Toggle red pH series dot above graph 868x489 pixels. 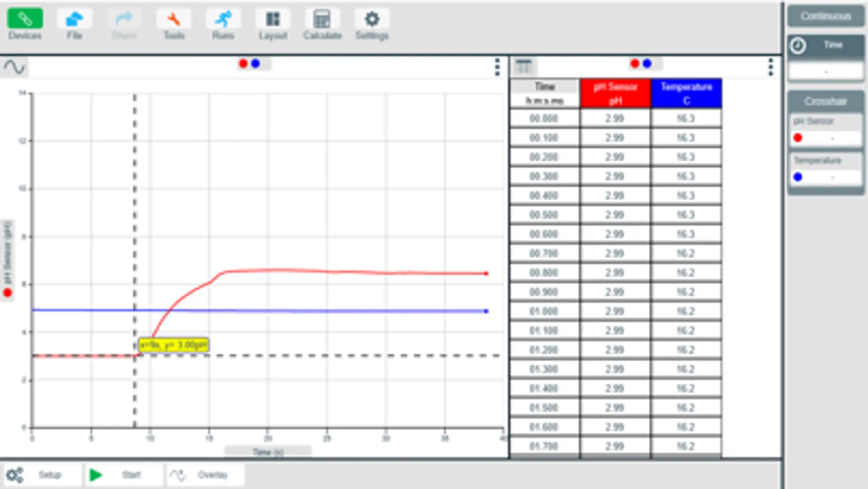click(x=243, y=64)
